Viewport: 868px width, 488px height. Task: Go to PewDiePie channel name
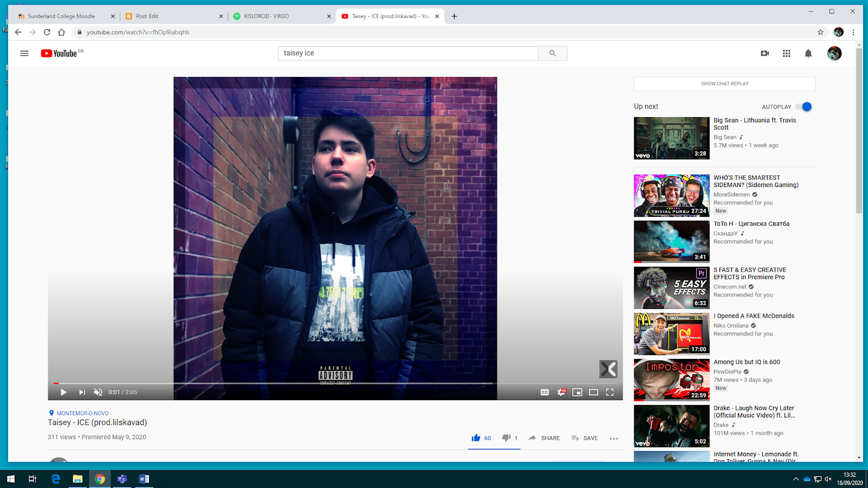[x=727, y=372]
